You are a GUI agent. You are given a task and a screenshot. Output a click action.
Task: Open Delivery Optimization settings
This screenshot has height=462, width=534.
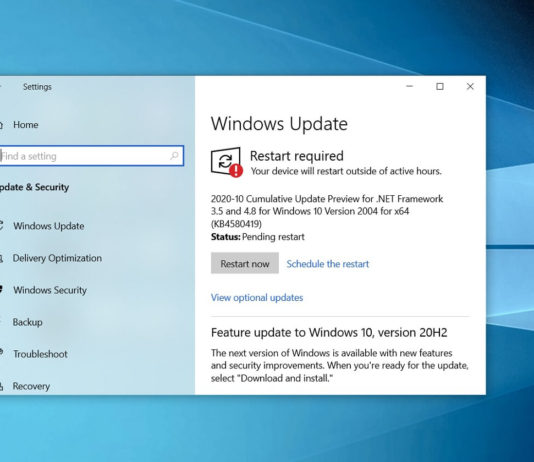point(57,258)
